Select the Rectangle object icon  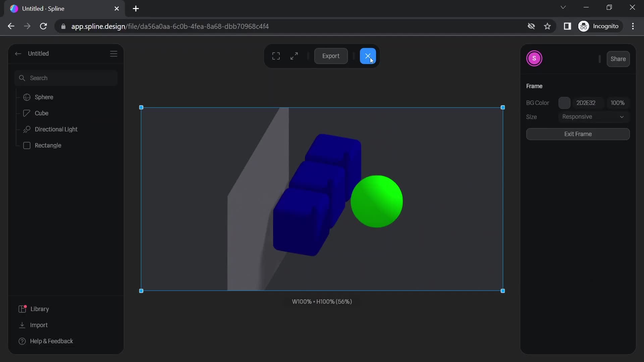click(x=27, y=145)
